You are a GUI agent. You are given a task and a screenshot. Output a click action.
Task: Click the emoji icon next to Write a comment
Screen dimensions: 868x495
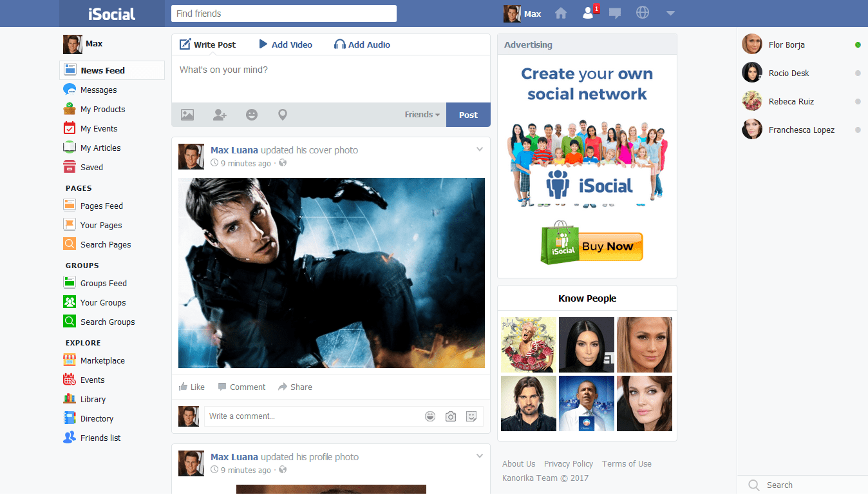429,416
